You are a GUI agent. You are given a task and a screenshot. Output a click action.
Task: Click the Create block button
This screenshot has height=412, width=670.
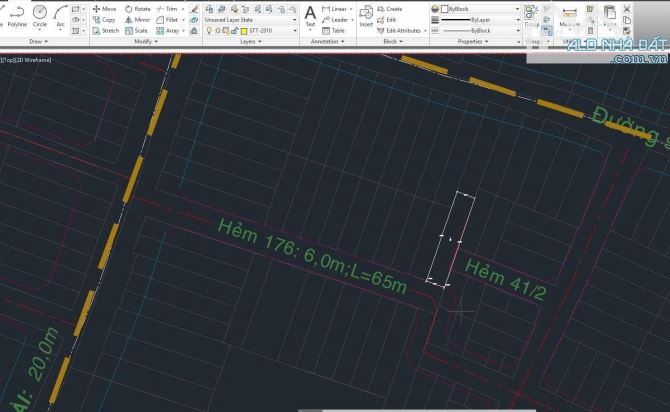pos(389,8)
